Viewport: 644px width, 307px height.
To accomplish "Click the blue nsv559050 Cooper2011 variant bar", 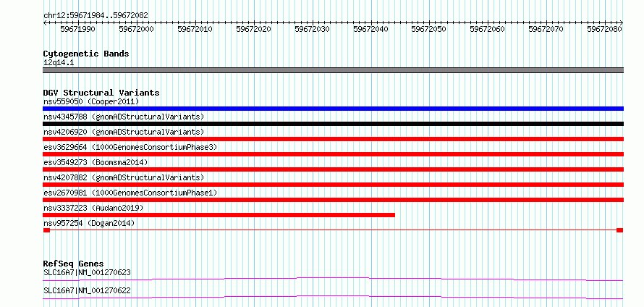I will click(x=333, y=109).
